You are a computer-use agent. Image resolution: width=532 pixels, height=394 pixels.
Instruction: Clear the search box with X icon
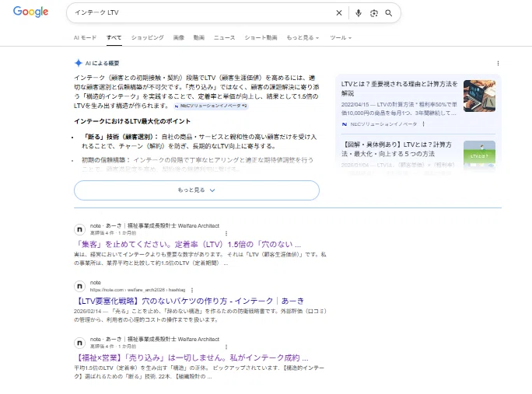coord(339,13)
